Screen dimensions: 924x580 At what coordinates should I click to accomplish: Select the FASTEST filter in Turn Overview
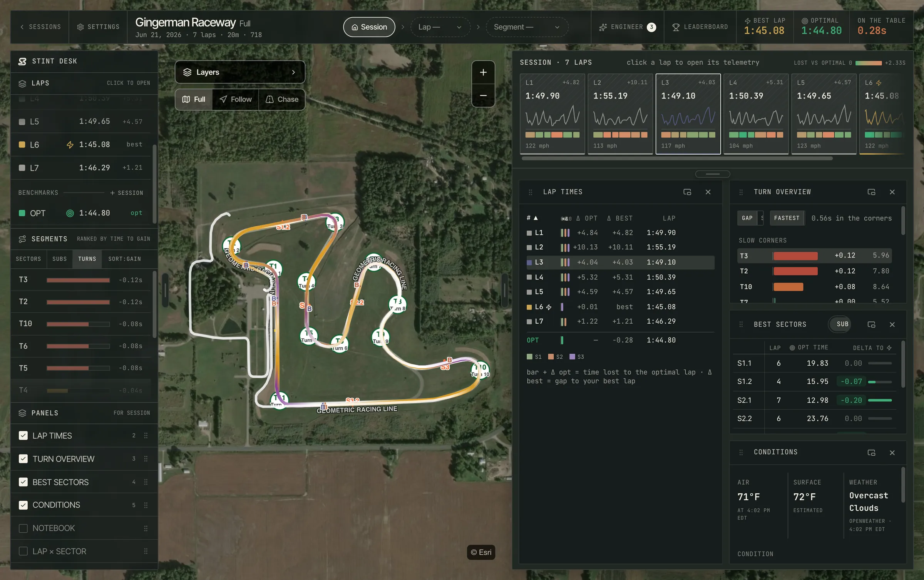coord(787,218)
